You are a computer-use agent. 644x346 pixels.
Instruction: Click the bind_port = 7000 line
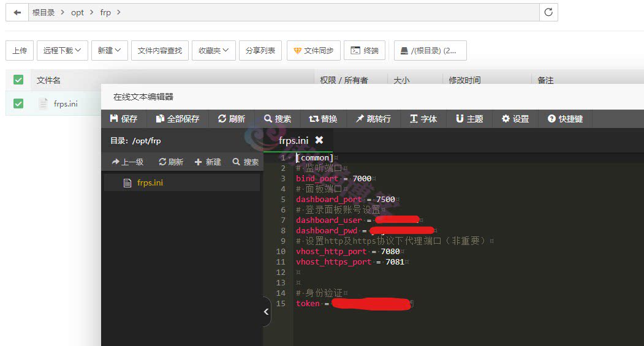[333, 179]
